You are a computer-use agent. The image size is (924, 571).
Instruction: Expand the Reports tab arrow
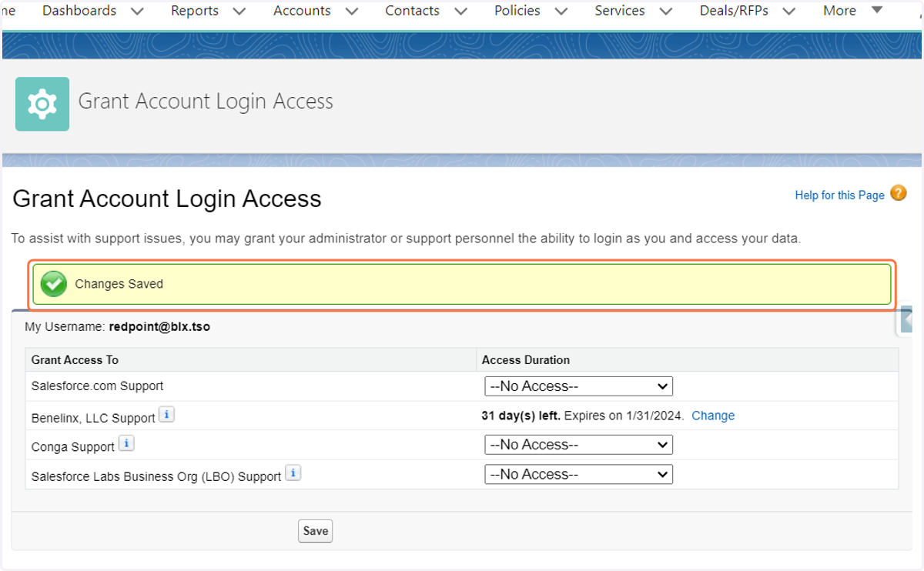click(x=239, y=12)
